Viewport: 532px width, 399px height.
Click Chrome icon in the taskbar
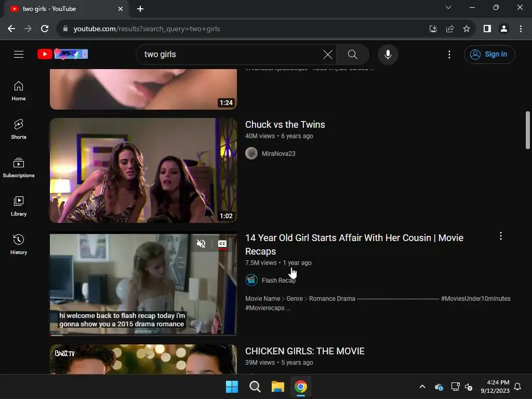click(x=301, y=387)
